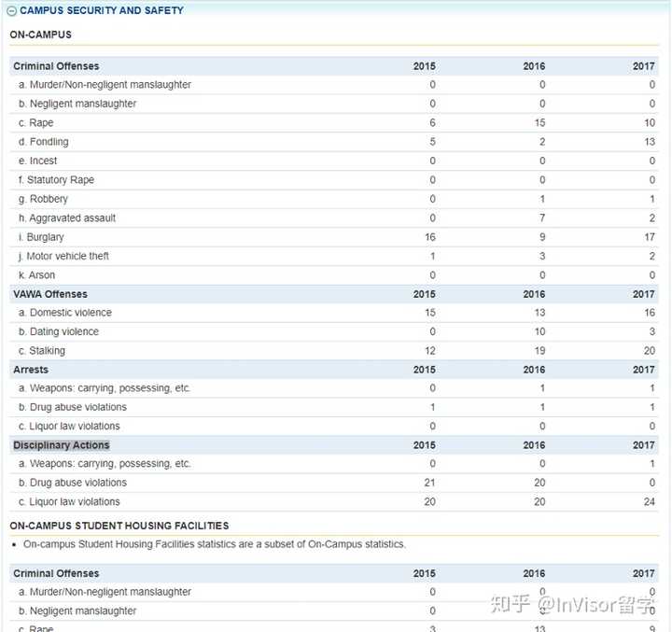Image resolution: width=672 pixels, height=632 pixels.
Task: Select Domestic violence 2015 value 15
Action: (430, 313)
